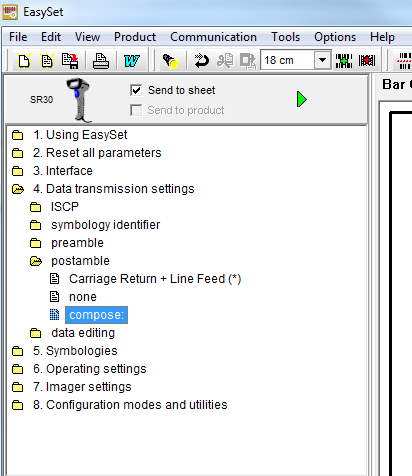Click the save with red arrow icon
The height and width of the screenshot is (476, 412).
tap(70, 61)
